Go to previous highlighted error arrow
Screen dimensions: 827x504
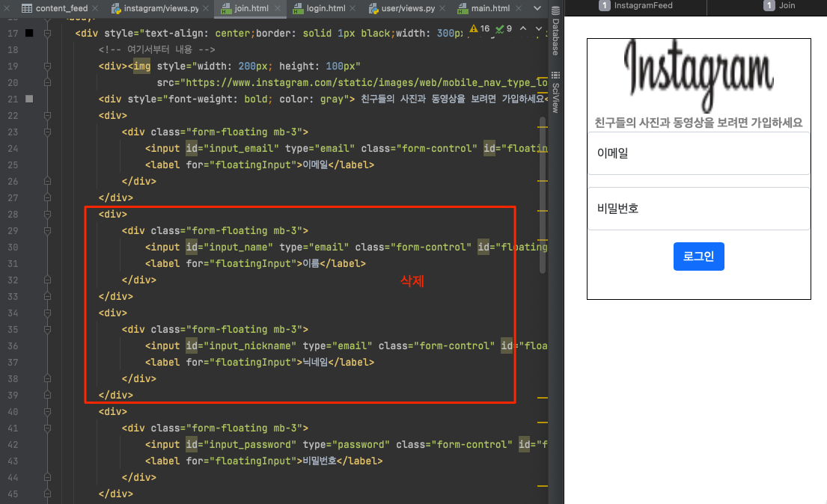(522, 28)
